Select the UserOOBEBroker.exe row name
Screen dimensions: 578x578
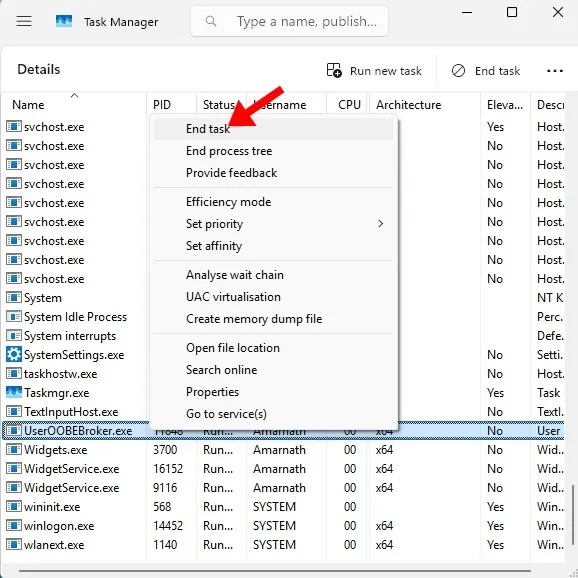78,431
